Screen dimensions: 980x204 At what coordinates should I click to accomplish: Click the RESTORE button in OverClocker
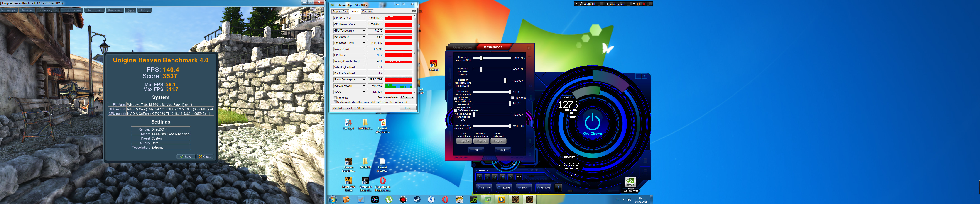(544, 187)
